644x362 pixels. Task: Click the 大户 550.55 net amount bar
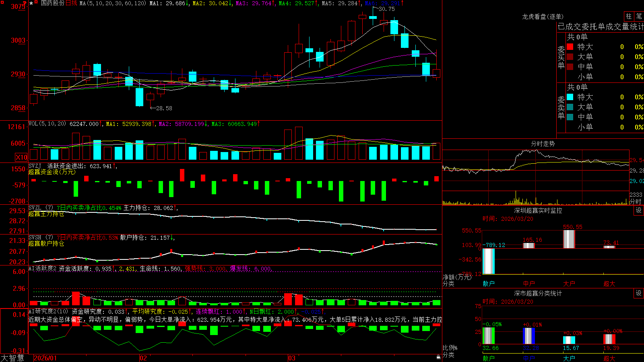click(569, 239)
